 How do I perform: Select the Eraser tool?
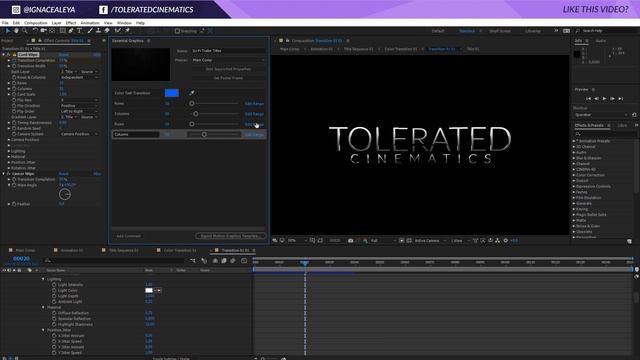(107, 31)
